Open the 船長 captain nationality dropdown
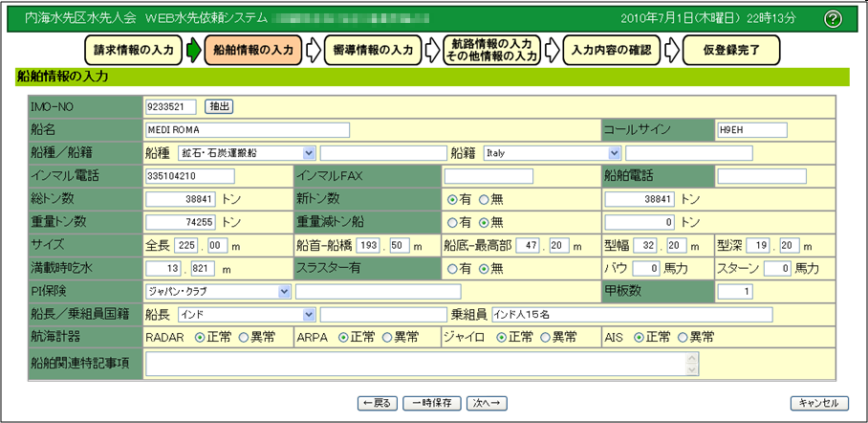The width and height of the screenshot is (868, 423). point(308,314)
